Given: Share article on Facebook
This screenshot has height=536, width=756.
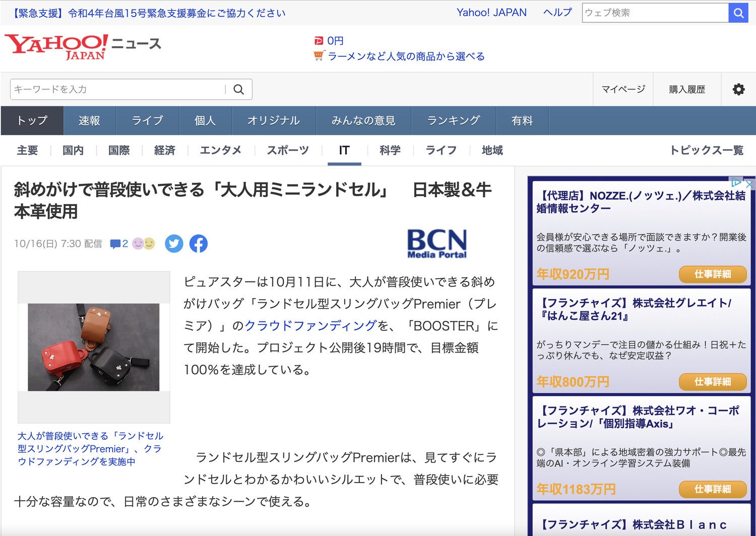Looking at the screenshot, I should [199, 244].
